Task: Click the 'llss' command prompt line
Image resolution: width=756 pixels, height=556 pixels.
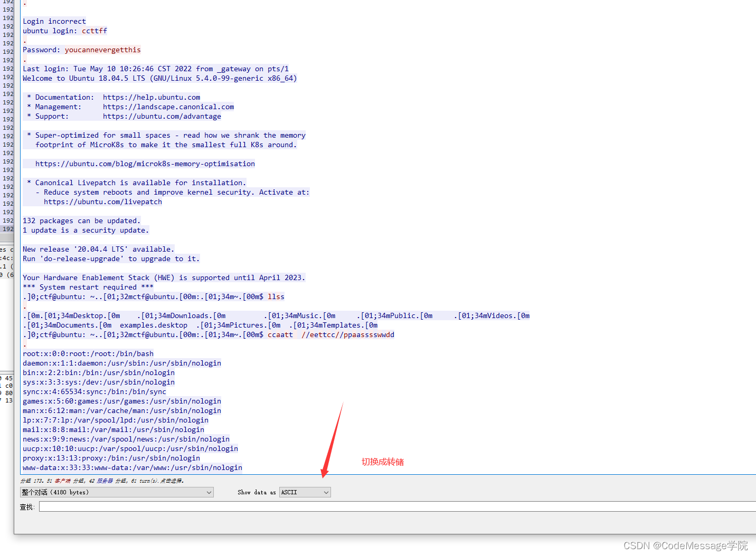Action: 154,296
